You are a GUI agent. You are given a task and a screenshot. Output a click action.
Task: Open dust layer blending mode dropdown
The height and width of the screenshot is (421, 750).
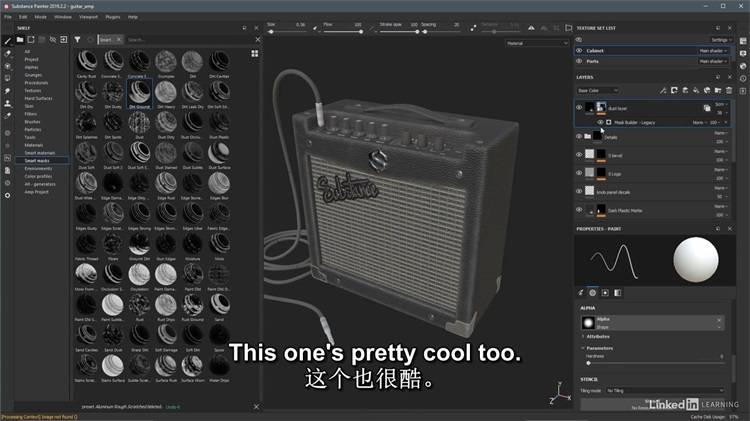(721, 104)
